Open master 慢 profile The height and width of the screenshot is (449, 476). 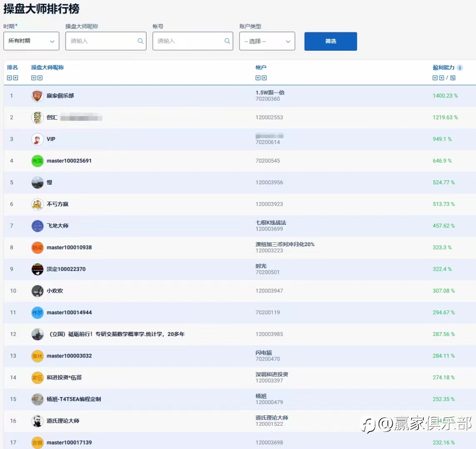click(x=49, y=183)
